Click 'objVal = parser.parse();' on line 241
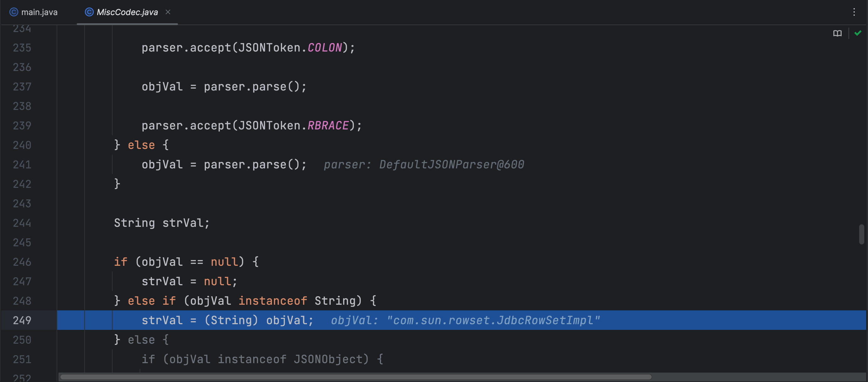 point(224,165)
